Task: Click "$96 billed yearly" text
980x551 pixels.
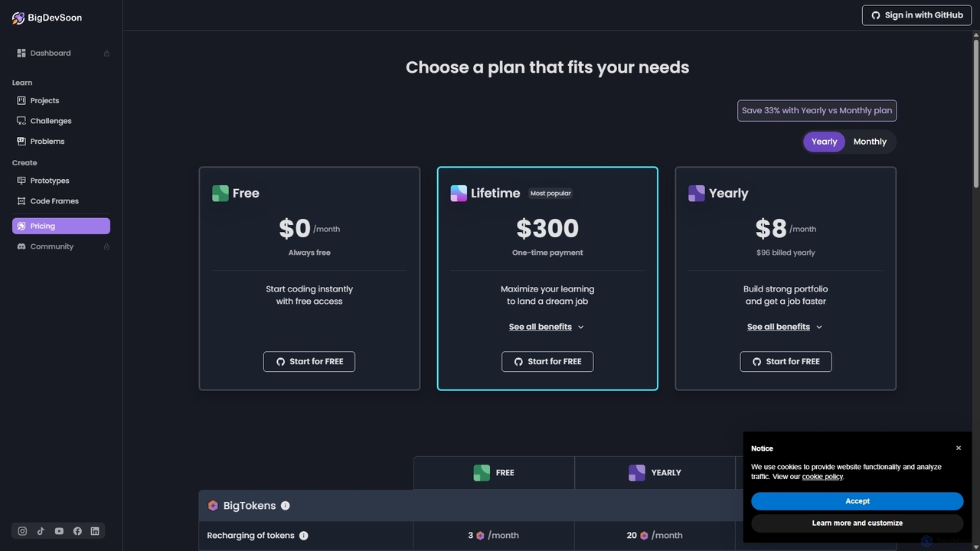Action: [786, 253]
